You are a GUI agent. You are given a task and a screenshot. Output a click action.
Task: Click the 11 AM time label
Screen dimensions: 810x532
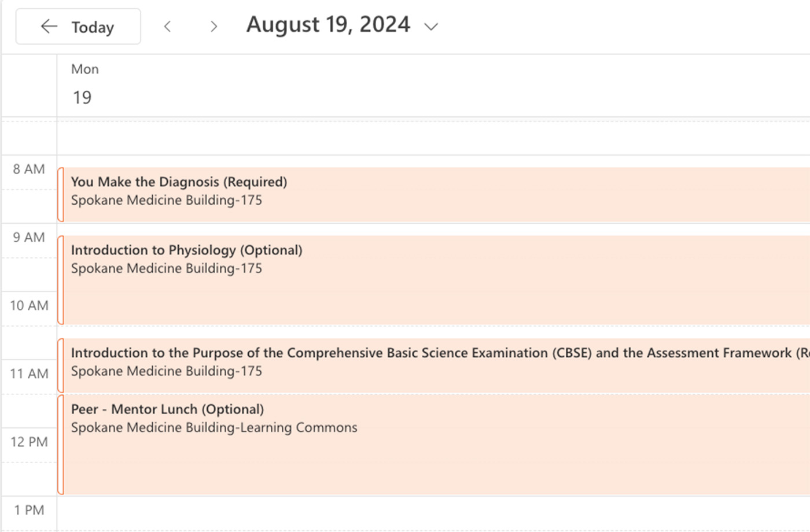(x=29, y=374)
